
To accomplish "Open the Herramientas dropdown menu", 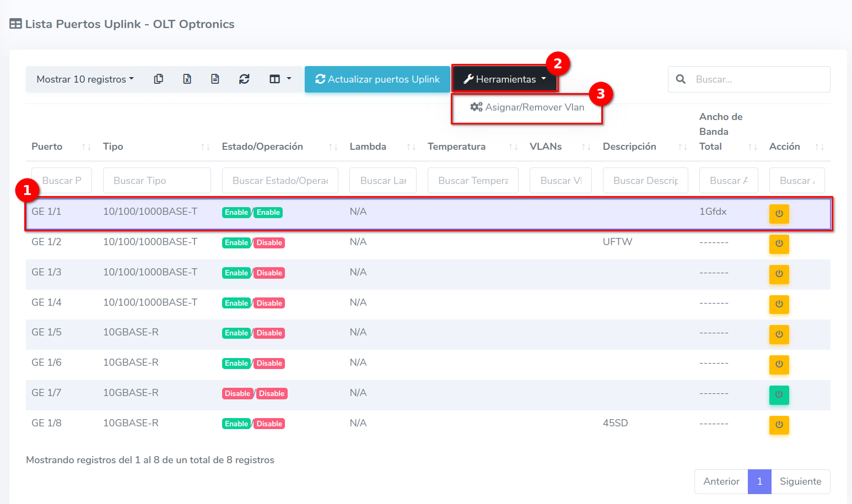I will [504, 79].
